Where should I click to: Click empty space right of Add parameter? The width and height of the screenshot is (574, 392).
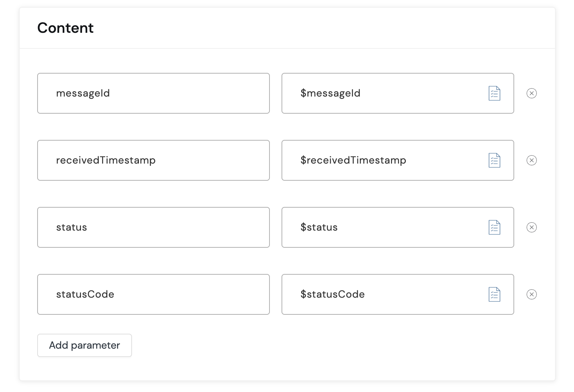pyautogui.click(x=292, y=345)
